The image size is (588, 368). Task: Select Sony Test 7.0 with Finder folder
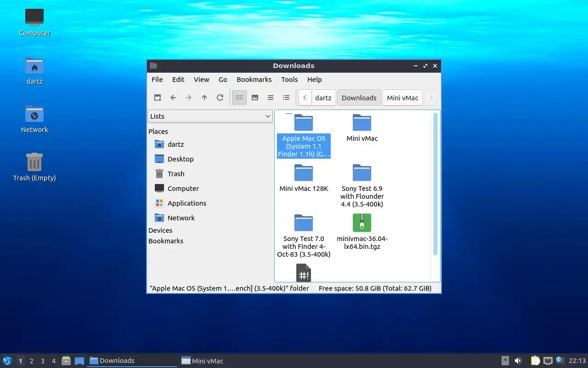pos(304,236)
